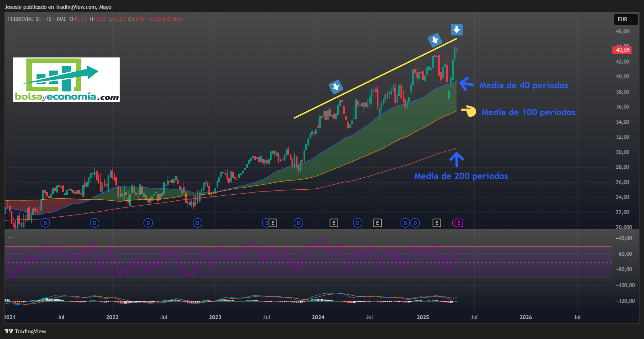Screen dimensions: 644x339
Task: Expand the indicator pane three-dots menu
Action: [11, 237]
